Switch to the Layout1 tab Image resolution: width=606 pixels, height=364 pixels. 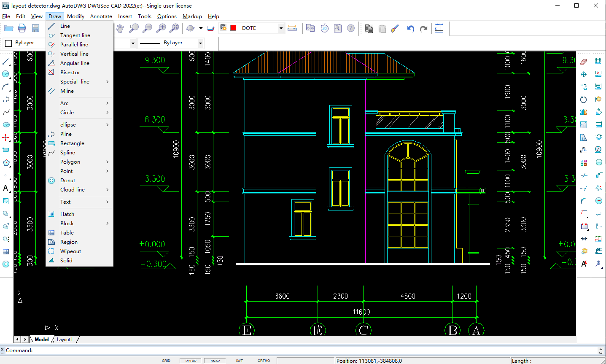(65, 340)
